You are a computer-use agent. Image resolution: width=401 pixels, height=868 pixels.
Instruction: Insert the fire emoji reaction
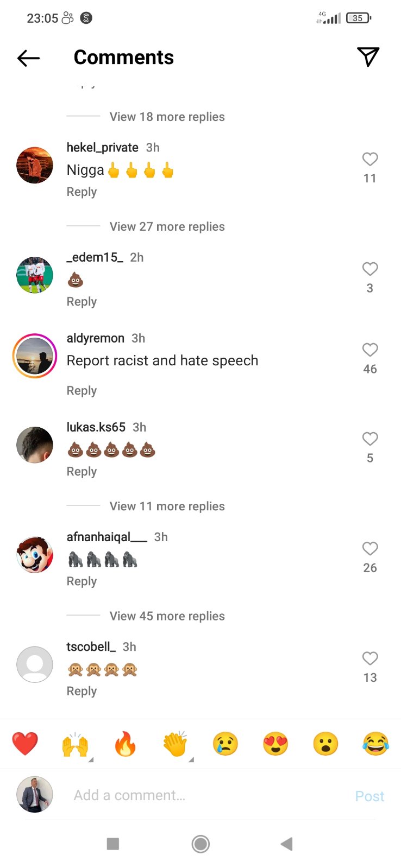point(125,744)
